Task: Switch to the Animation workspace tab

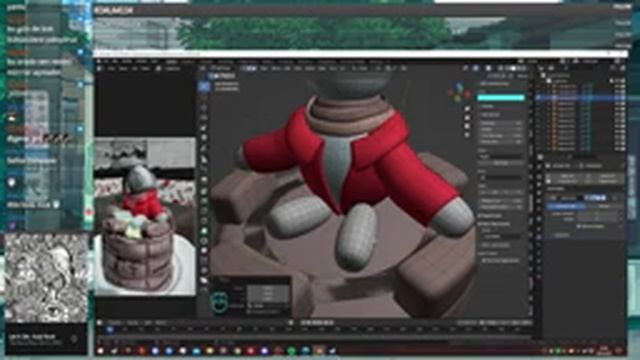Action: click(286, 61)
